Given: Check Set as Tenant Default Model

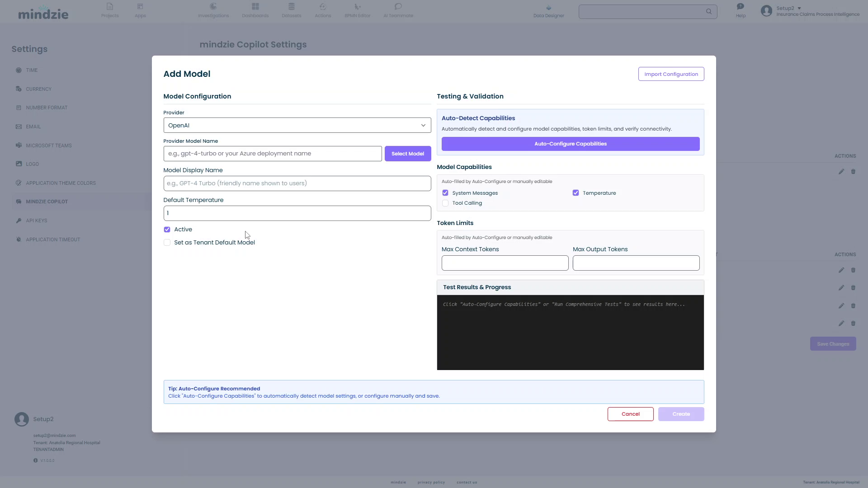Looking at the screenshot, I should (x=167, y=243).
